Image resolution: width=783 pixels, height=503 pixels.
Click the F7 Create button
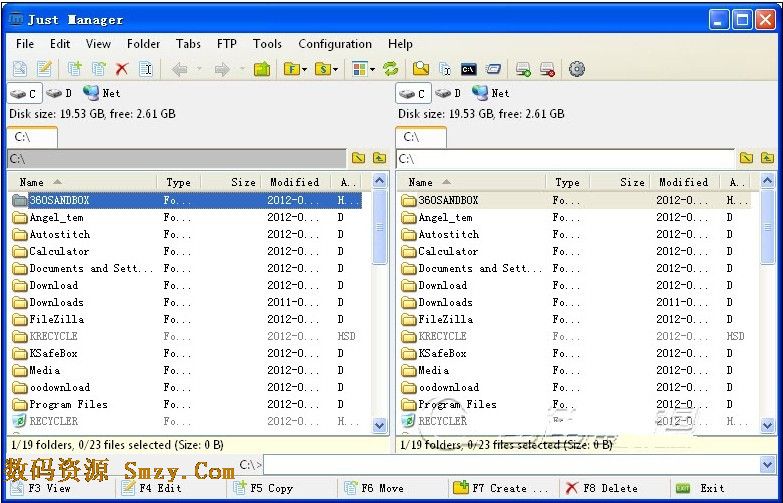pos(502,488)
